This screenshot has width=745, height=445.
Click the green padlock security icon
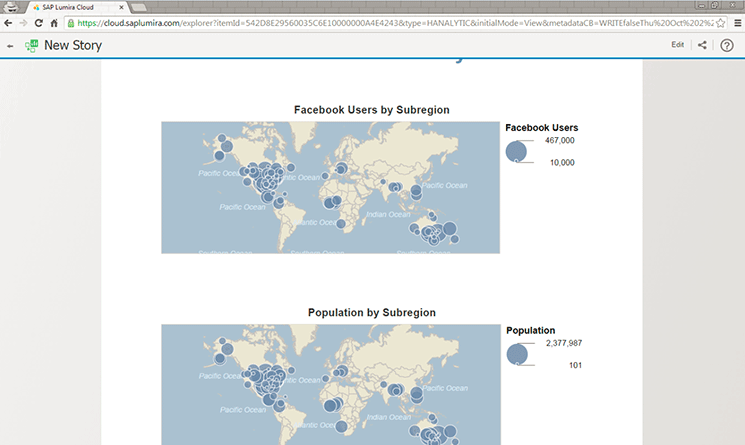(x=71, y=23)
